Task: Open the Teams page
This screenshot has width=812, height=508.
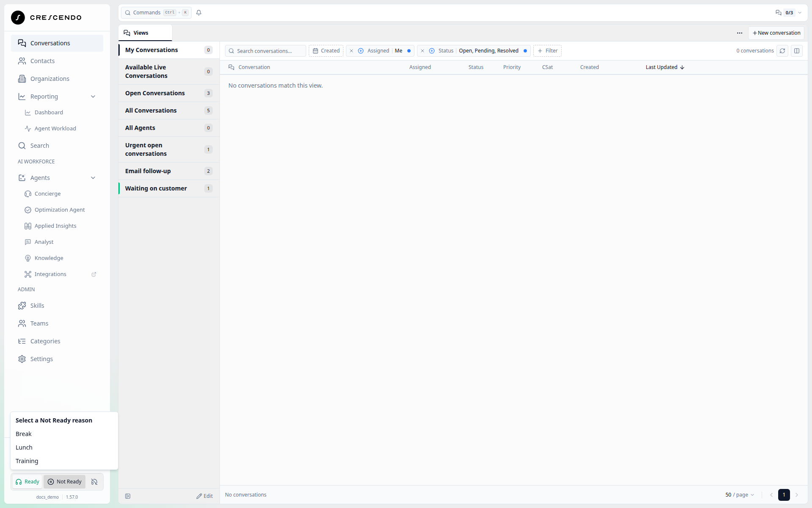Action: click(x=57, y=323)
